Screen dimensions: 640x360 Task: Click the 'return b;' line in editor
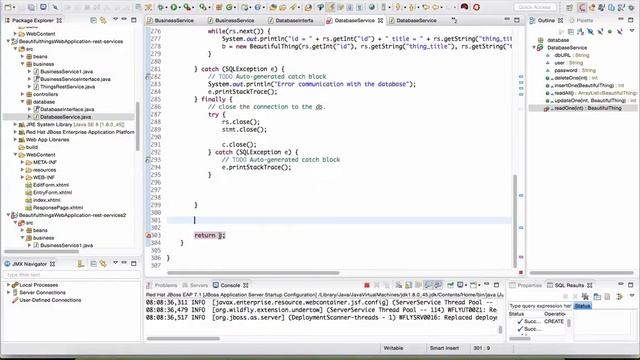[210, 236]
